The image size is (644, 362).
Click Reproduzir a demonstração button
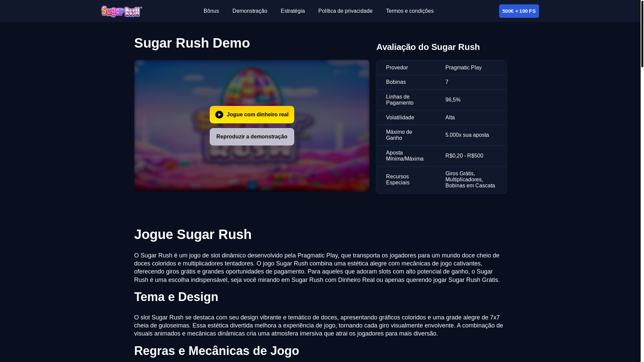252,137
